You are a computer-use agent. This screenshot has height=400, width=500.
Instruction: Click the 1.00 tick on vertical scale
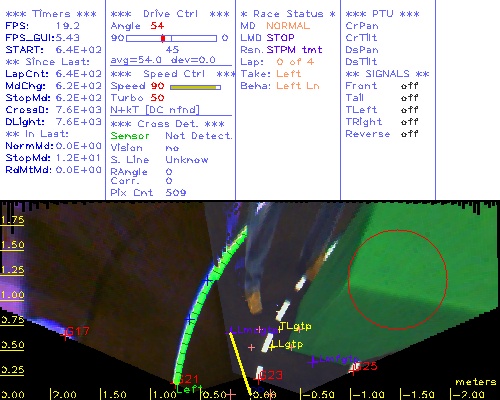(x=12, y=295)
